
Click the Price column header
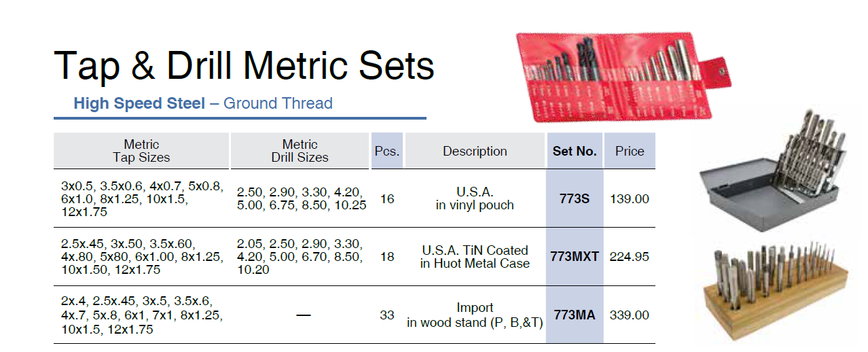(630, 151)
